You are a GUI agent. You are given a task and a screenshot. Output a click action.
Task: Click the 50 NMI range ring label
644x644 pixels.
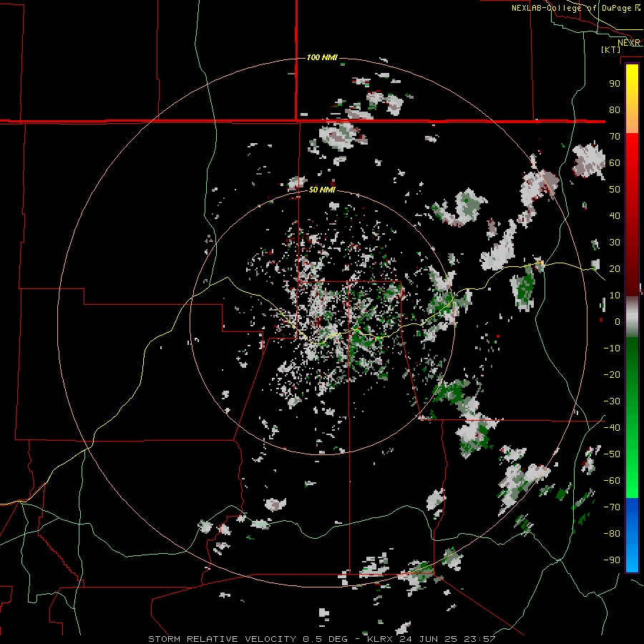322,190
